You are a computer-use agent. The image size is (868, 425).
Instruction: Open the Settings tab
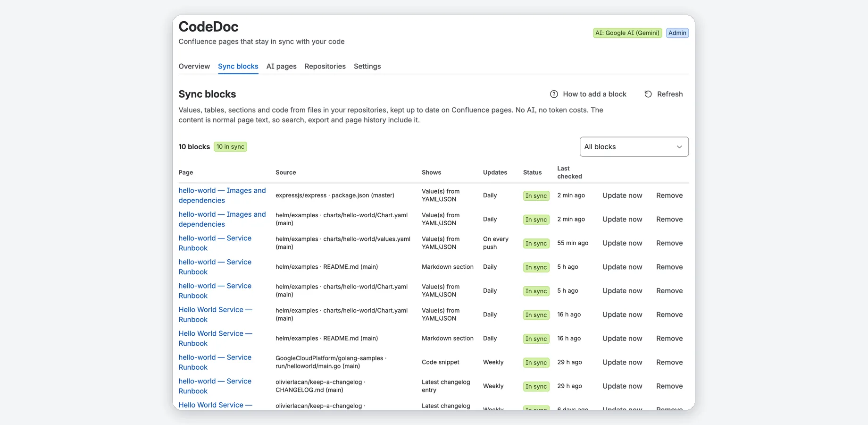tap(367, 66)
